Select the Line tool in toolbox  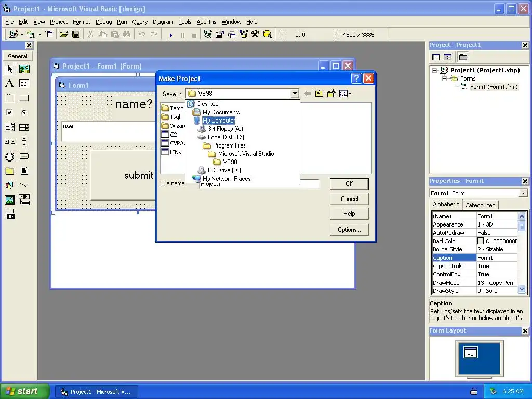24,185
